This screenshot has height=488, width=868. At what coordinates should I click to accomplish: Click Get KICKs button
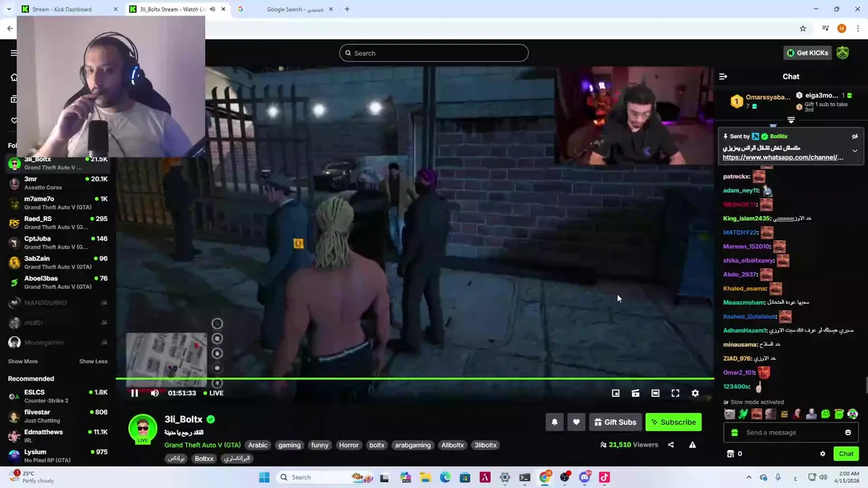pyautogui.click(x=807, y=53)
